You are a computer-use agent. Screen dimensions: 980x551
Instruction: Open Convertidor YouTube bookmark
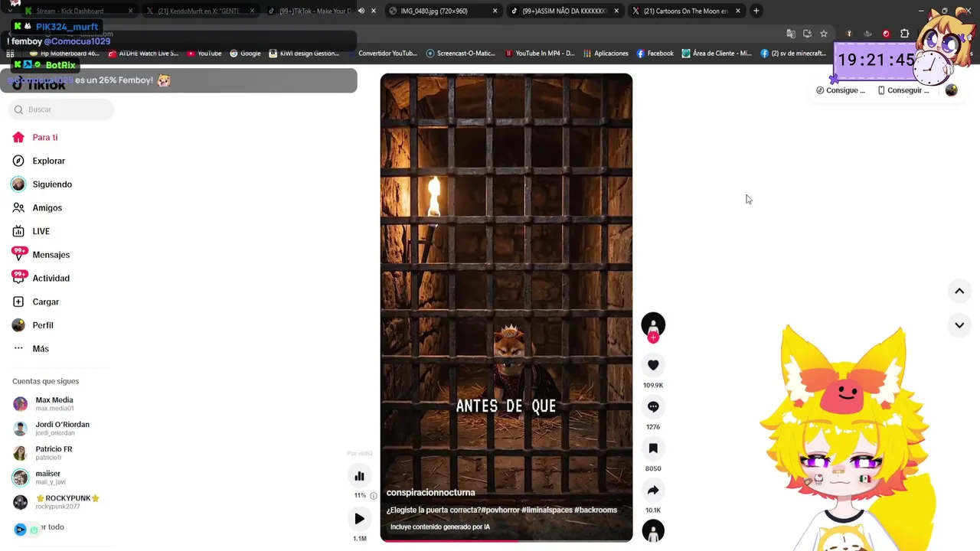click(x=383, y=54)
